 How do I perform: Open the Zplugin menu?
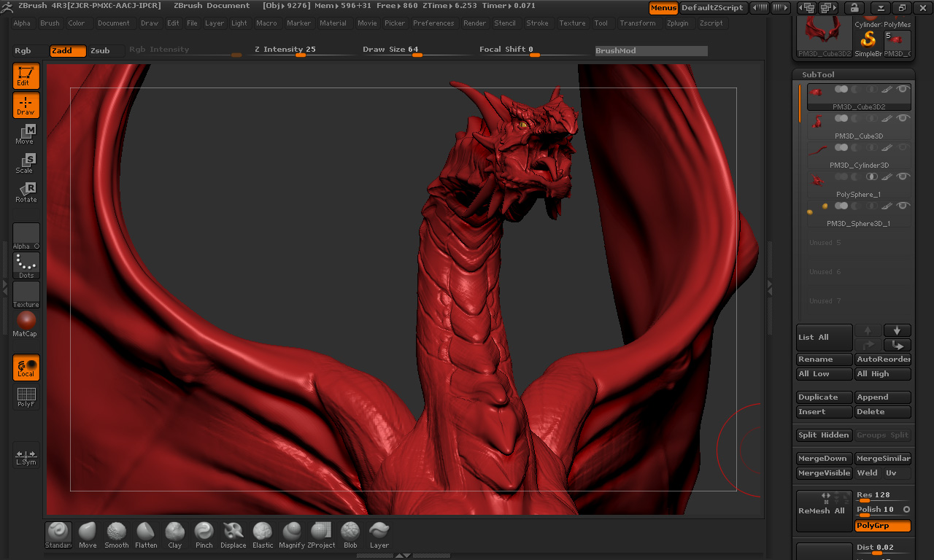pos(677,23)
